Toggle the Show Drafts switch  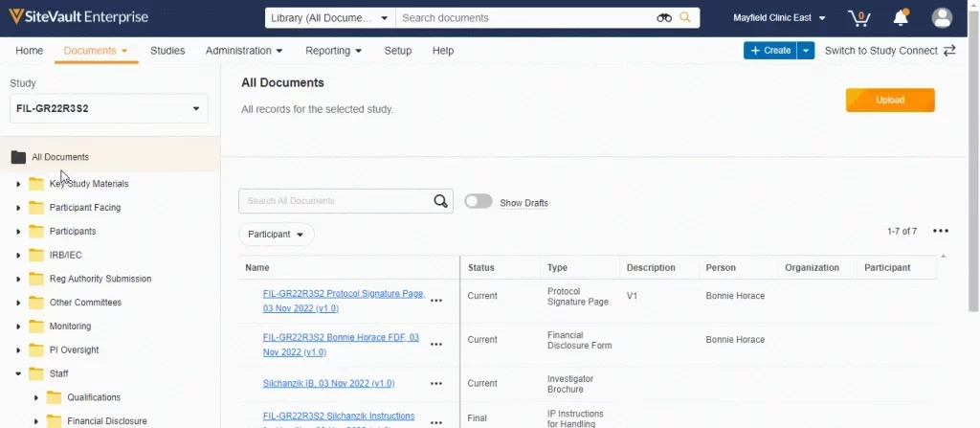[x=479, y=202]
